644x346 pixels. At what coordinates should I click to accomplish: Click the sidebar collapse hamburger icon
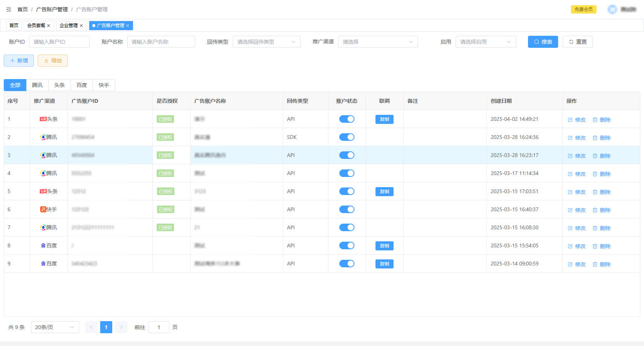coord(9,9)
